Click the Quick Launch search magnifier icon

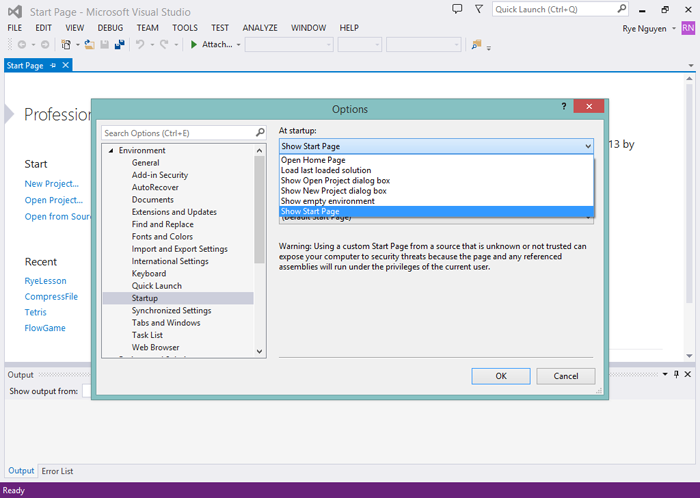tap(621, 9)
